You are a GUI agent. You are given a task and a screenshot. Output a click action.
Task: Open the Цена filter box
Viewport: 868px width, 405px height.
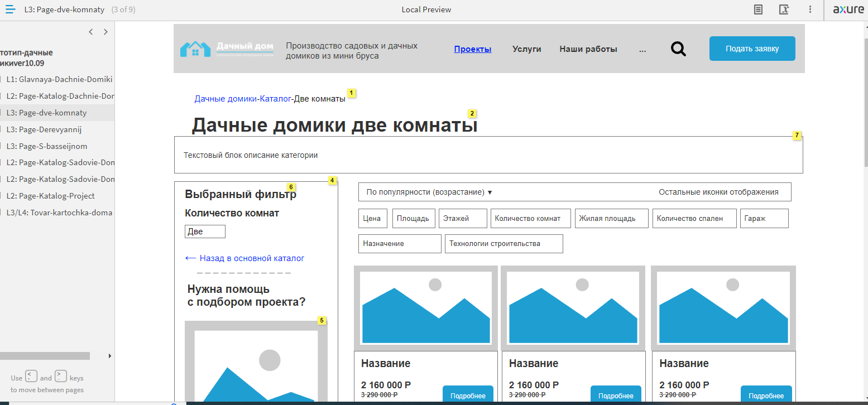pos(373,219)
